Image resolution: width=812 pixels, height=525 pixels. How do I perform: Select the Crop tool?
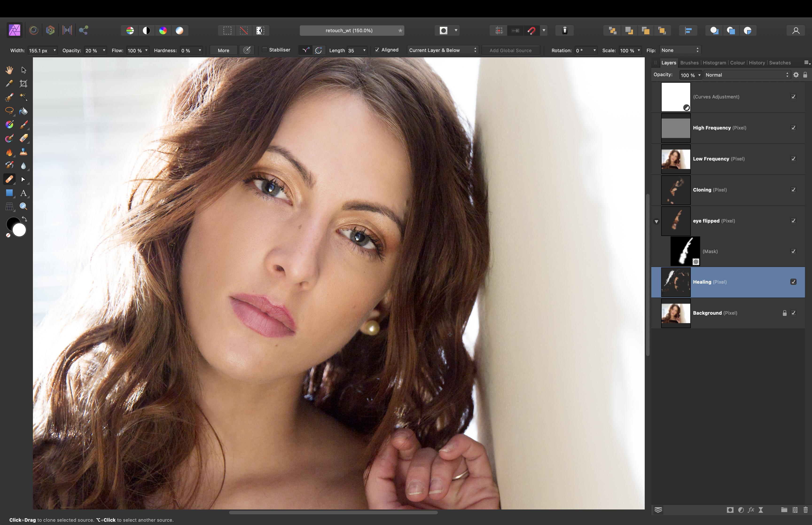pyautogui.click(x=23, y=83)
